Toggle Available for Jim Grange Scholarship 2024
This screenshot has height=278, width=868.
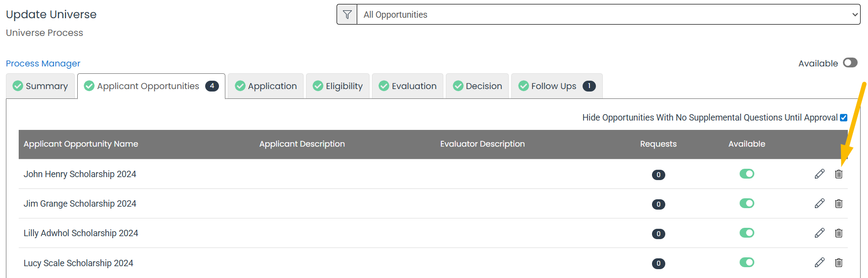747,203
